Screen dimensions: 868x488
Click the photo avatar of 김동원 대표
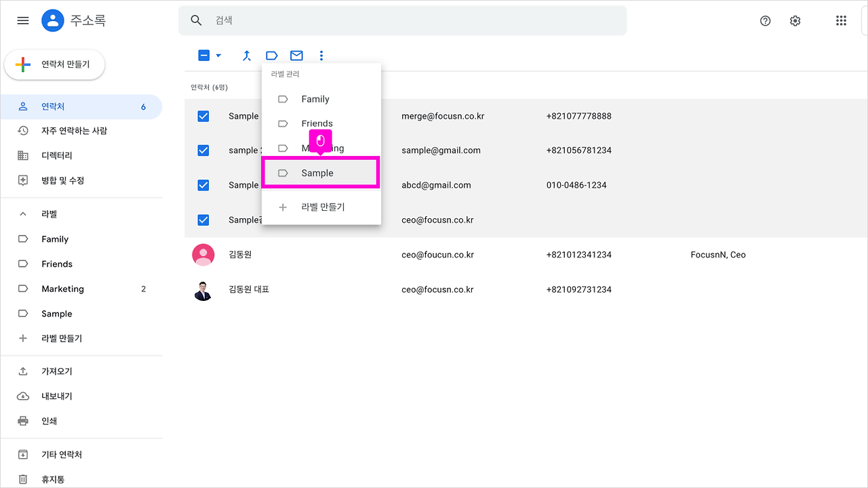(x=203, y=289)
